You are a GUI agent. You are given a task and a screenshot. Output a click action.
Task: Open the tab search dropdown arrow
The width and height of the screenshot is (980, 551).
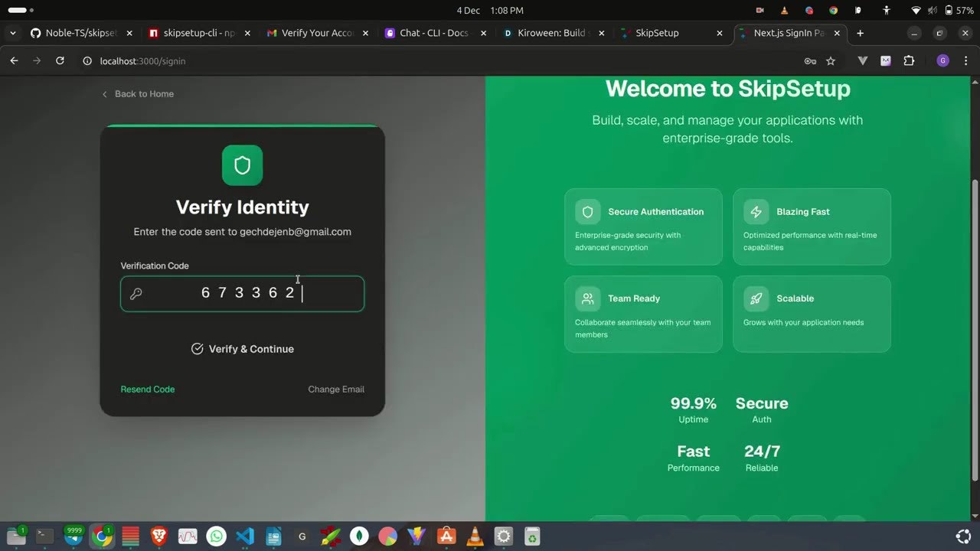[x=13, y=33]
